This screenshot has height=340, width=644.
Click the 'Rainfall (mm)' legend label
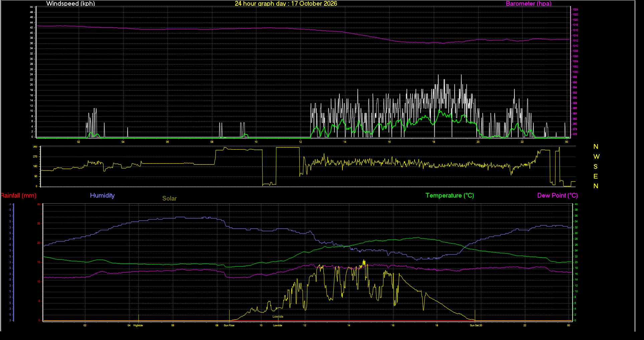[x=18, y=196]
